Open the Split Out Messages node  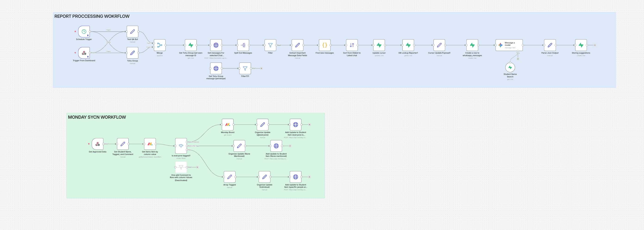243,45
